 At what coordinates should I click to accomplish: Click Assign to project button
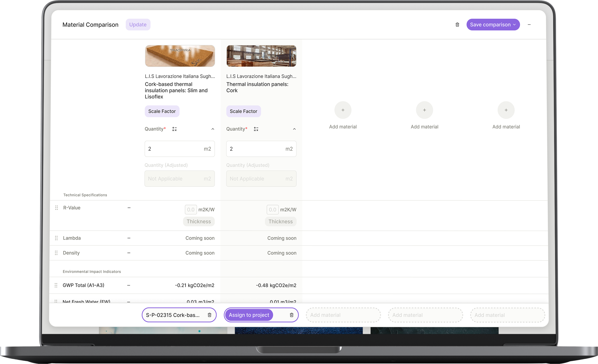point(249,315)
